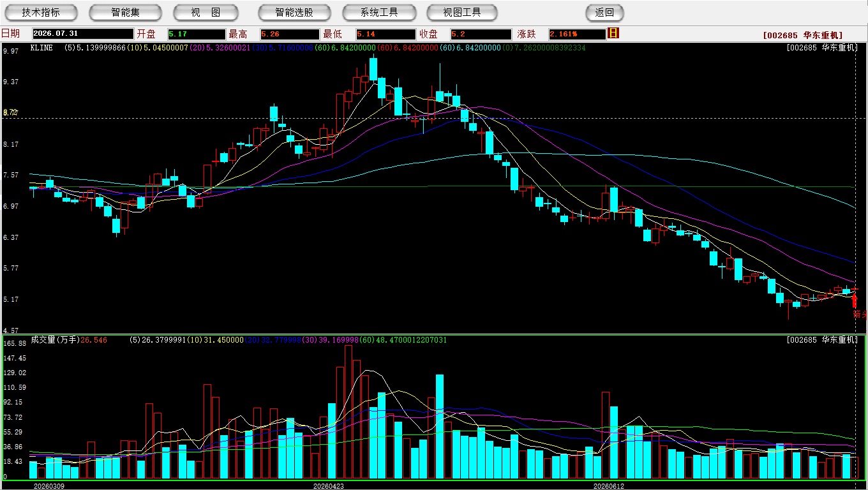Click the 20260612 date axis label
This screenshot has width=868, height=490.
[609, 486]
